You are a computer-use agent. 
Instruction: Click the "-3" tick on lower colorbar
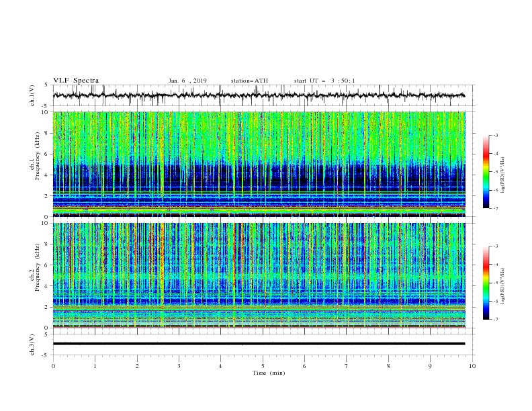496,246
